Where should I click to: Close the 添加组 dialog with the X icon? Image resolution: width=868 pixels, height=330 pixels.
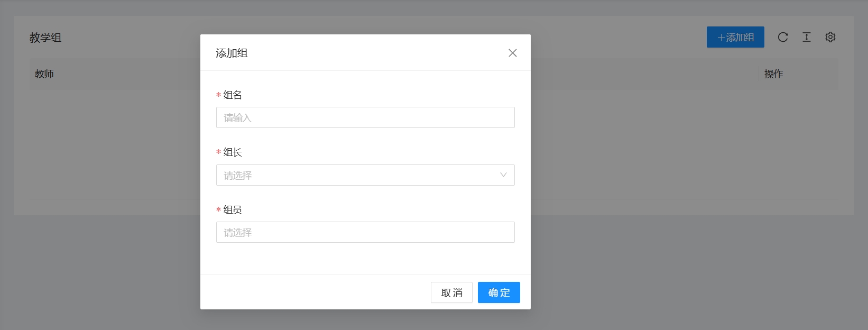pyautogui.click(x=512, y=53)
